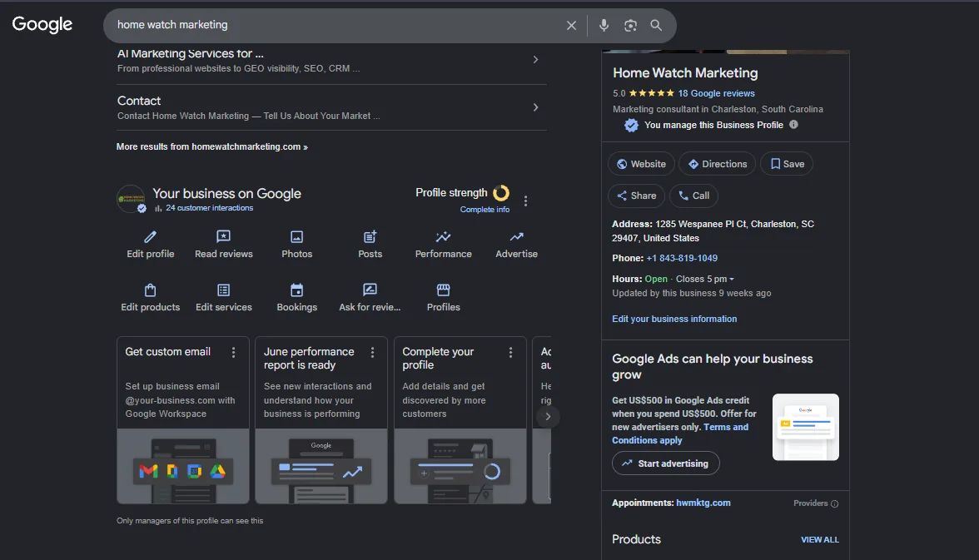Viewport: 979px width, 560px height.
Task: Start voice search with microphone icon
Action: pos(603,25)
